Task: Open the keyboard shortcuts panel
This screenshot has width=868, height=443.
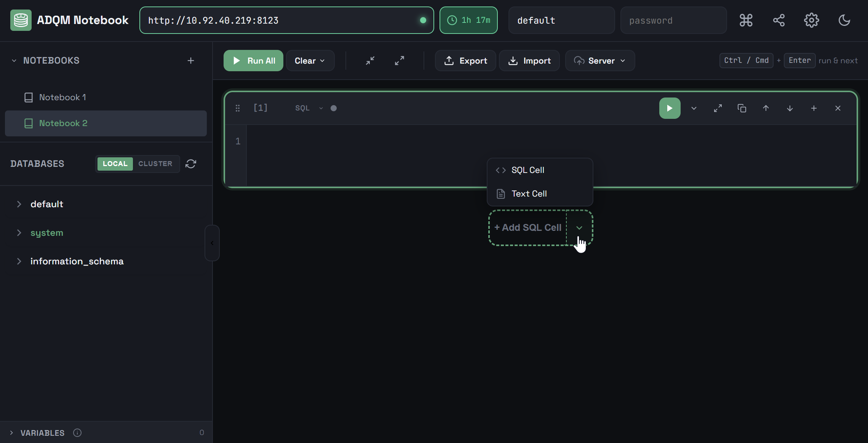Action: click(746, 20)
